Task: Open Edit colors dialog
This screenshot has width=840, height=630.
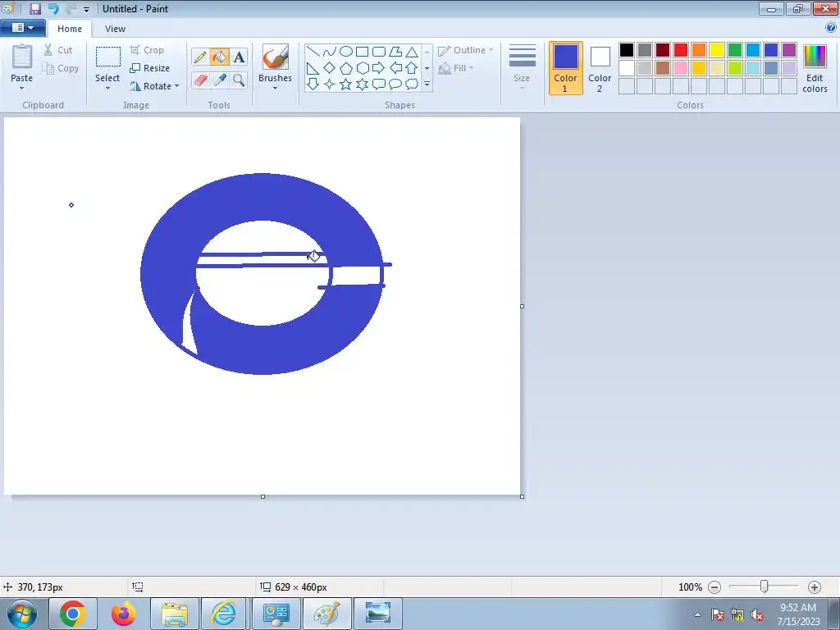Action: tap(815, 68)
